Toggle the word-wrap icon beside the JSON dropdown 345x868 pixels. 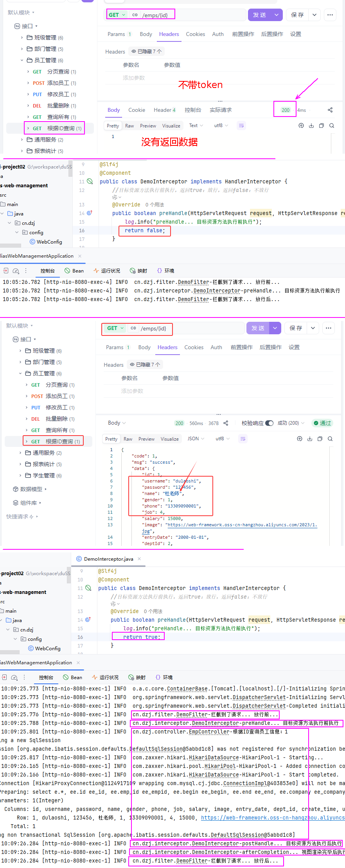point(243,439)
